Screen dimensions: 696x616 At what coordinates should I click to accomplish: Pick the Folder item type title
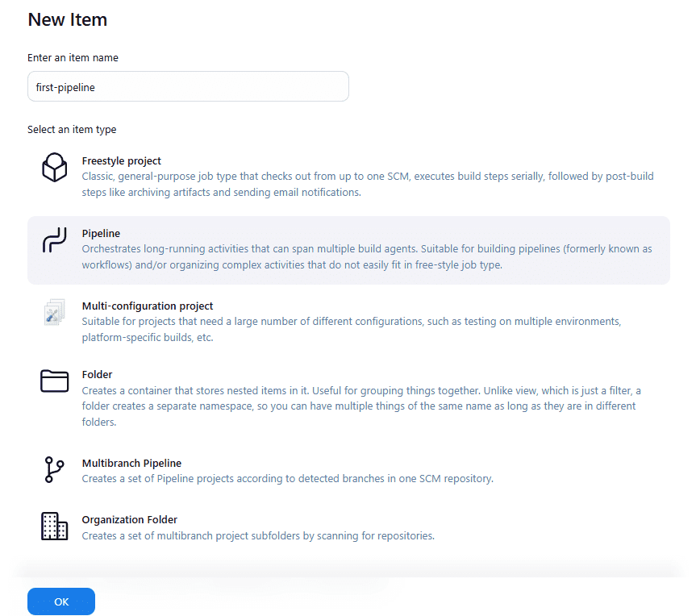coord(97,375)
